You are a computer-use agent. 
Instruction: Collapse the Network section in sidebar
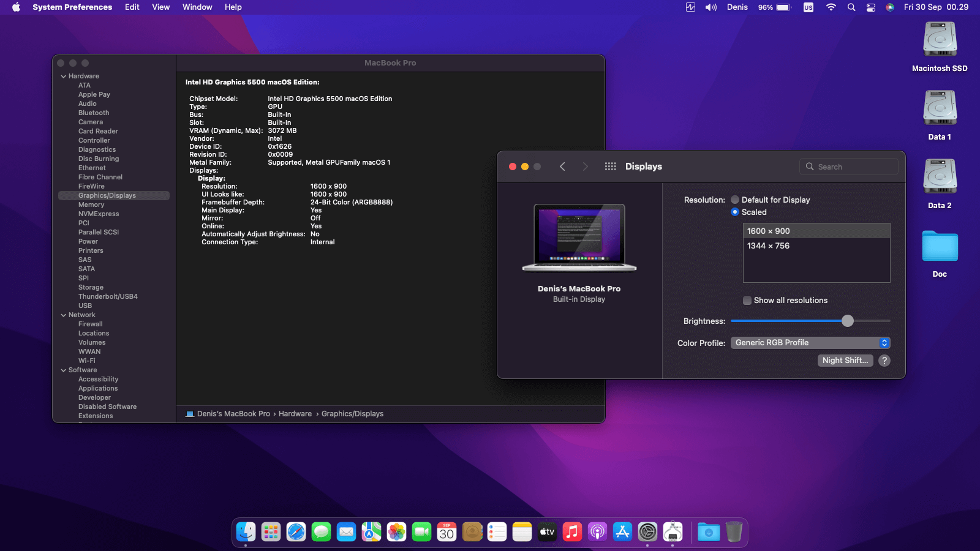pyautogui.click(x=64, y=315)
